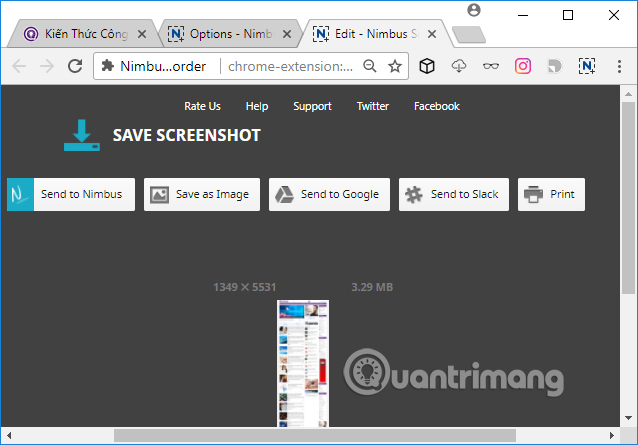Click the horizontal scrollbar left arrow
Viewport: 638px width, 445px height.
[x=9, y=436]
